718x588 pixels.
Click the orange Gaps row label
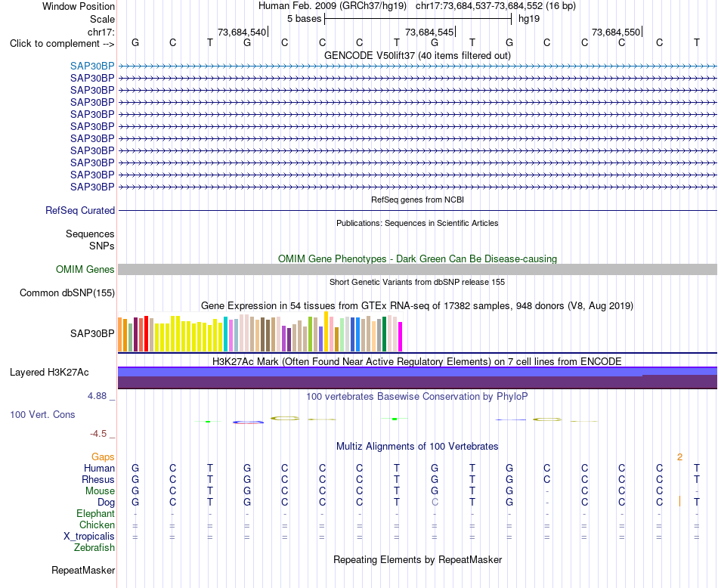(x=103, y=456)
